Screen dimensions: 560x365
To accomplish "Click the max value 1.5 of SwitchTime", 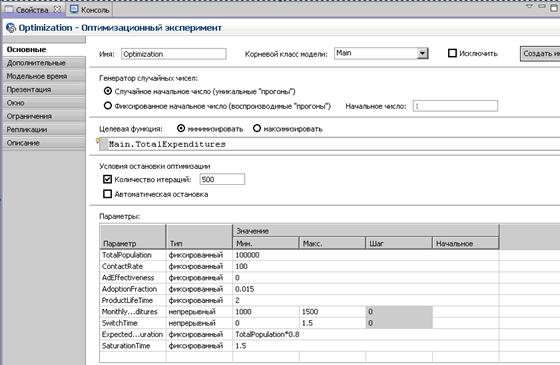I will pos(332,323).
